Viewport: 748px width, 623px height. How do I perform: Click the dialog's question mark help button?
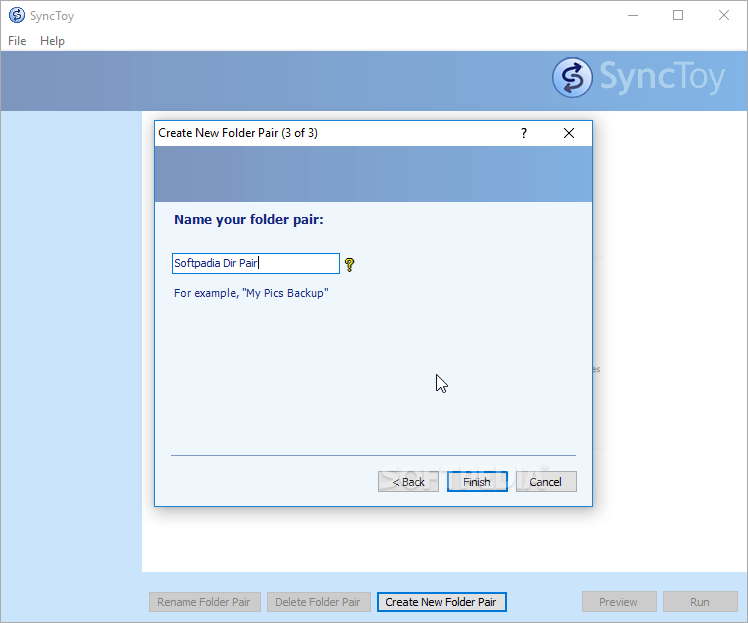coord(524,133)
